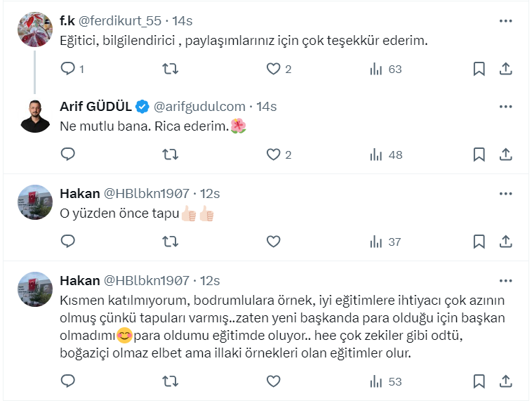532x401 pixels.
Task: Click Arif GÜDÜL's profile picture
Action: [x=35, y=116]
